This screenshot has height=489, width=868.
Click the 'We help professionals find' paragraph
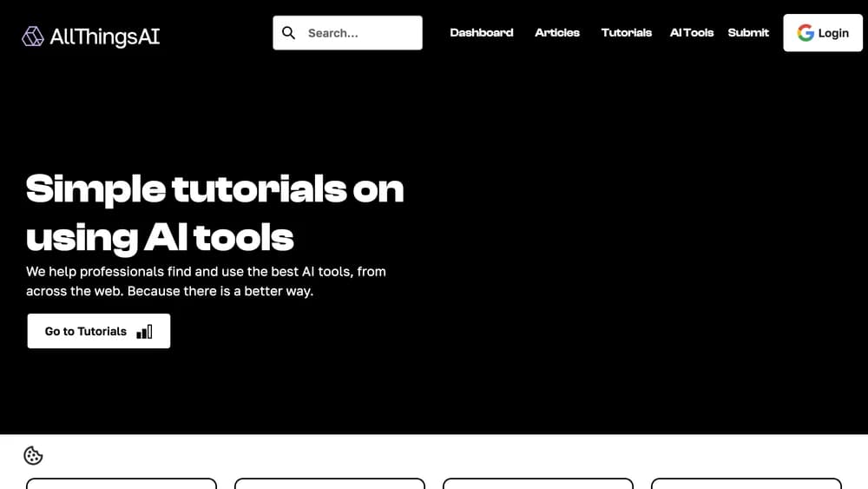point(206,281)
